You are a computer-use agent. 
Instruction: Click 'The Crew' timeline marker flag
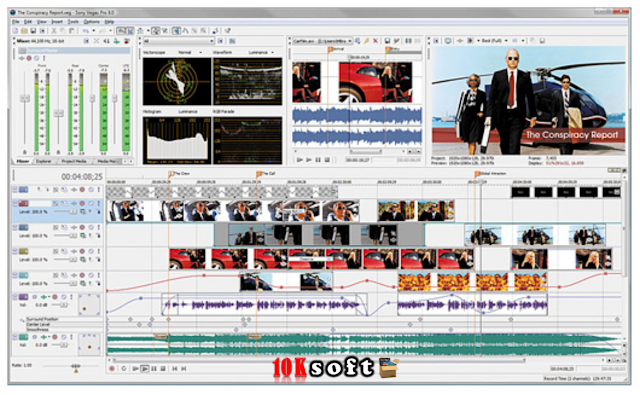coord(171,174)
